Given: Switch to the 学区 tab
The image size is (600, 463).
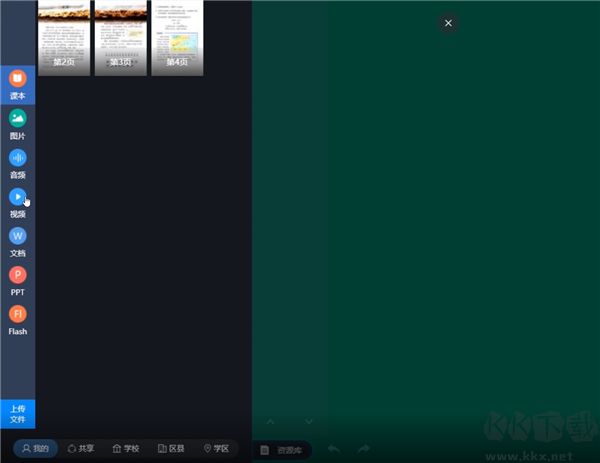Looking at the screenshot, I should click(216, 448).
